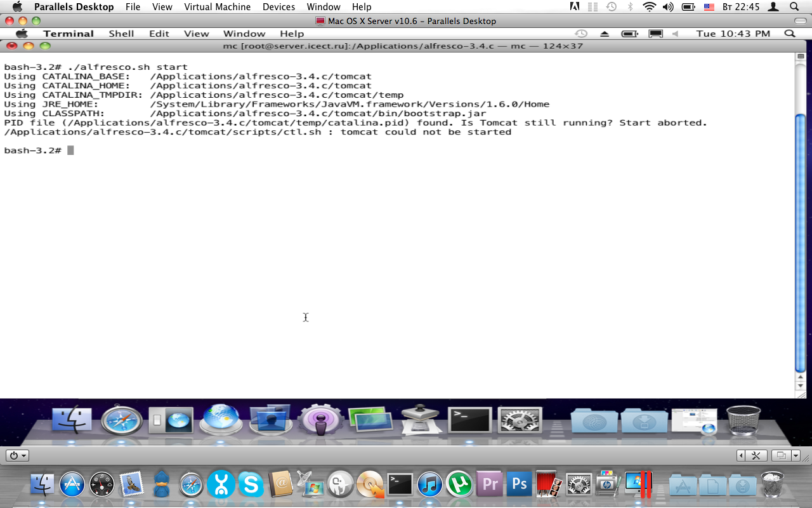Open Time Machine icon in guest menu bar

click(x=581, y=34)
